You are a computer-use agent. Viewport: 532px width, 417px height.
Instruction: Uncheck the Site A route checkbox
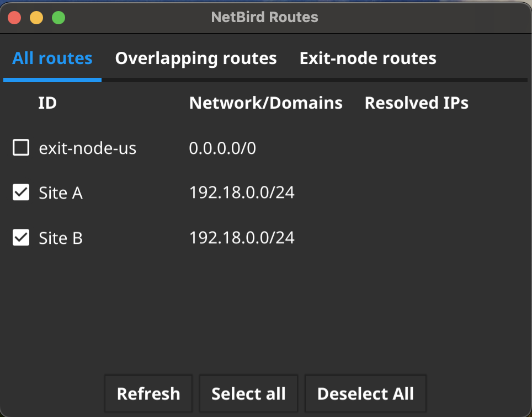tap(21, 193)
